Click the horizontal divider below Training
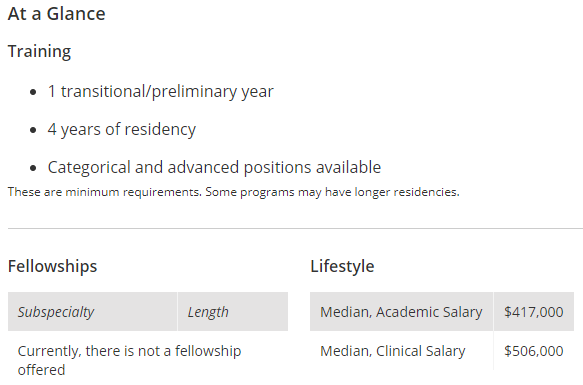The height and width of the screenshot is (385, 583). coord(295,228)
